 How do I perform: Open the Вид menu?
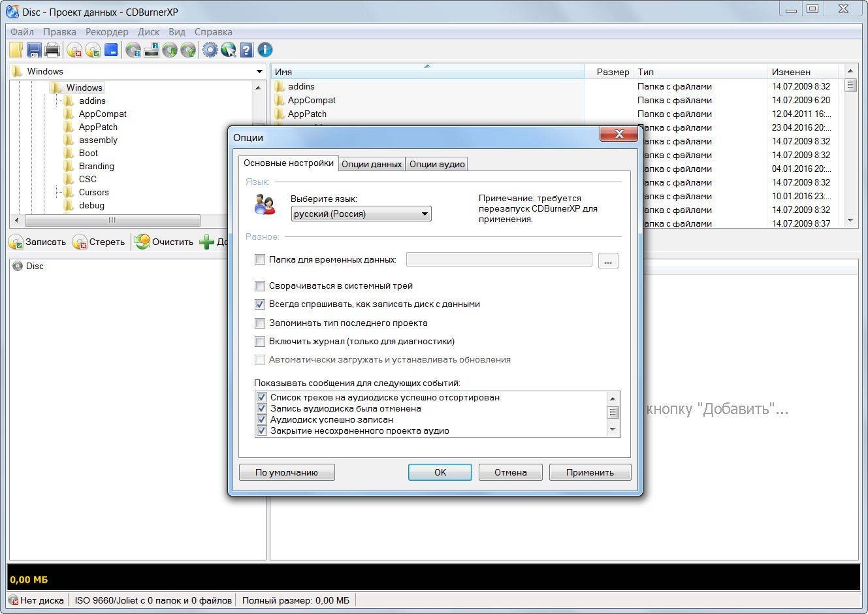coord(177,31)
